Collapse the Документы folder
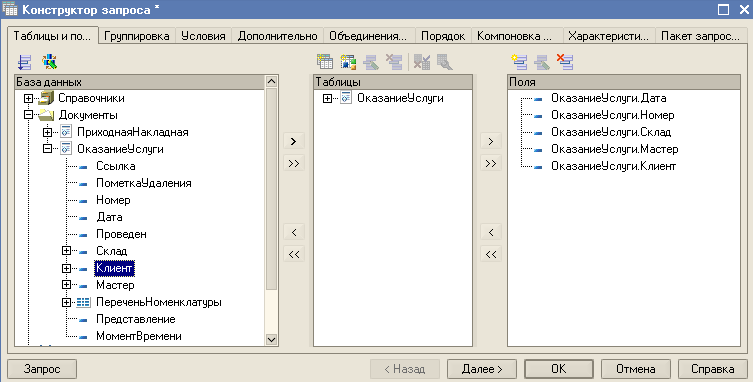753x382 pixels. point(28,115)
